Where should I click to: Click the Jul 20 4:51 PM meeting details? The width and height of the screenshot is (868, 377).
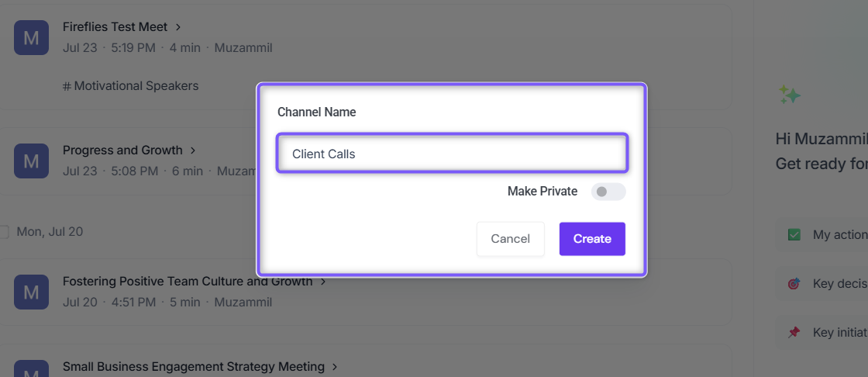tap(167, 303)
